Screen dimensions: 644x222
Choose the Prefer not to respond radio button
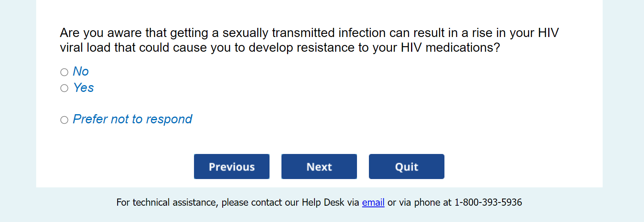[x=64, y=120]
